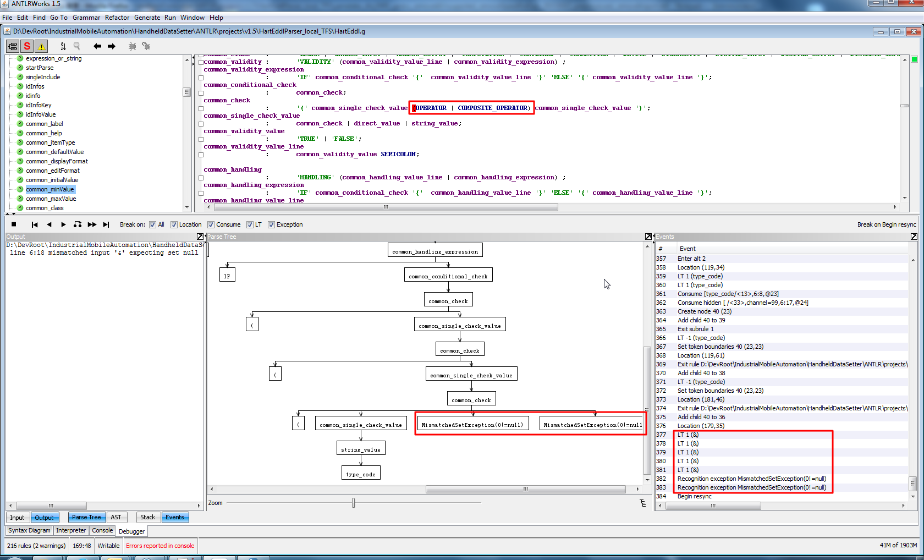
Task: Click the Stack button
Action: [147, 517]
